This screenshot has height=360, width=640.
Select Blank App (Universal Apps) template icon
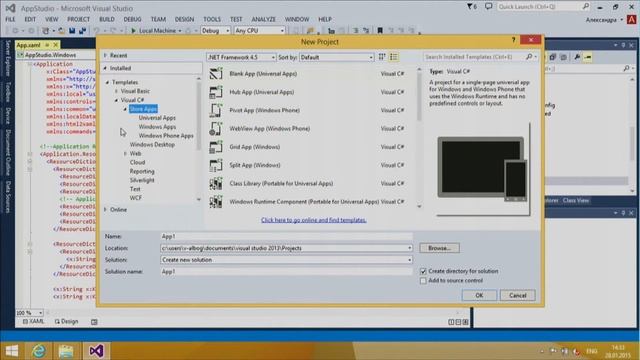(x=216, y=74)
